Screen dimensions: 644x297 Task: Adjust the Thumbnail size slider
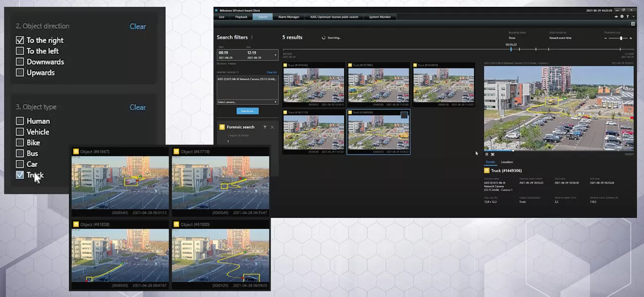(620, 38)
